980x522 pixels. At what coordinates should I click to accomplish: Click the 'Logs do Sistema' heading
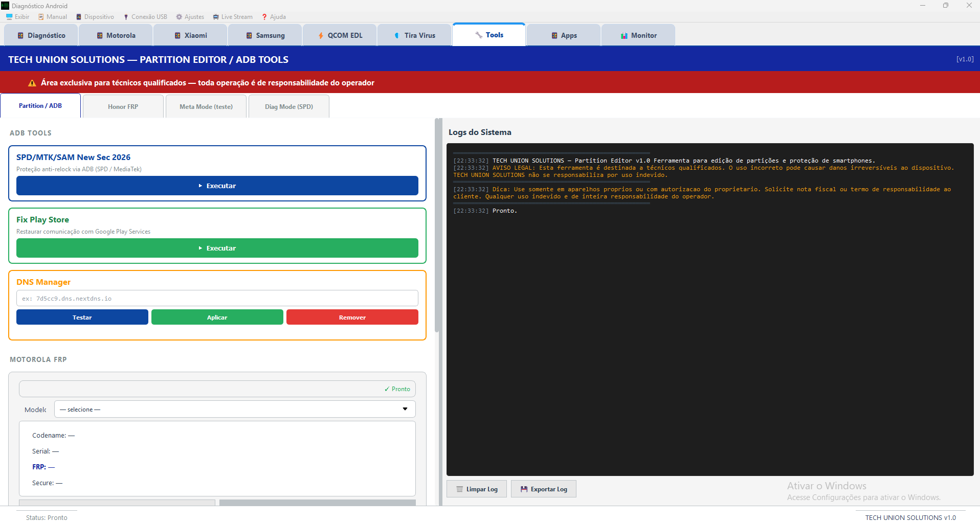pos(480,132)
